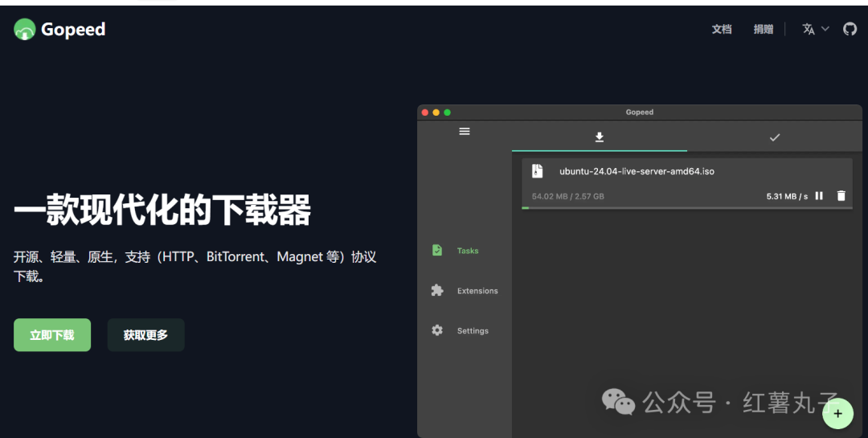868x438 pixels.
Task: Click the yellow minimize dot in Gopeed window
Action: pos(436,113)
